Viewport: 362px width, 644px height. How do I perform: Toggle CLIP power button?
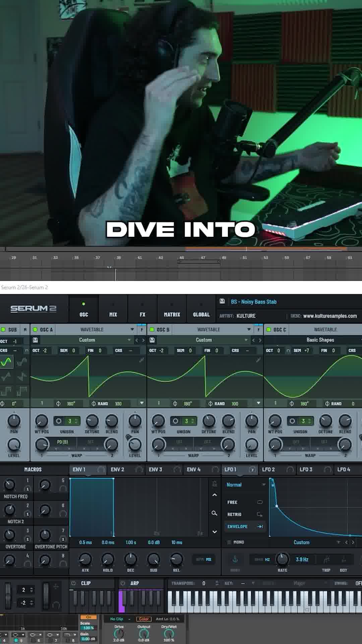click(74, 583)
